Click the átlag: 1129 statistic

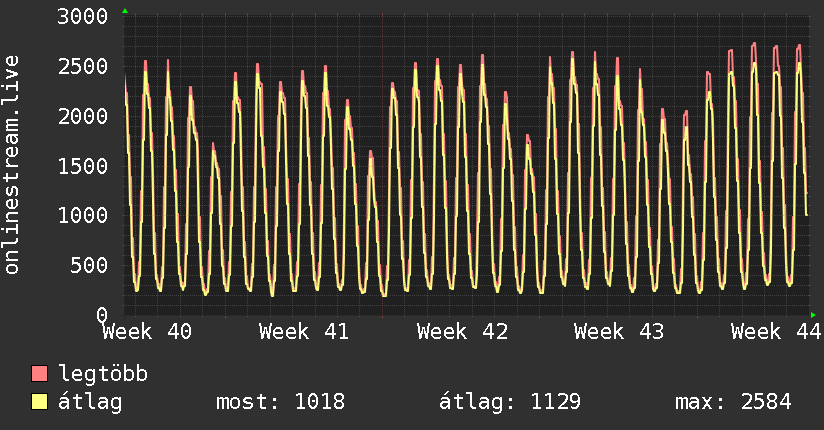(510, 402)
